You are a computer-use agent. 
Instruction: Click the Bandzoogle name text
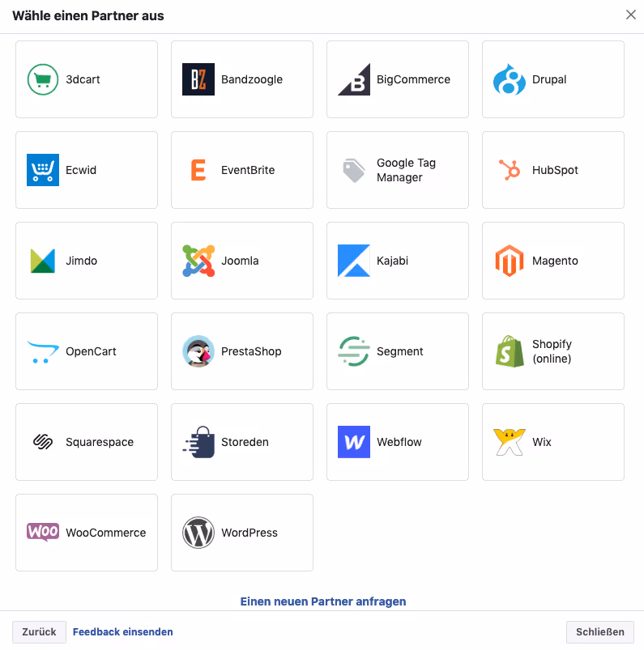coord(252,79)
